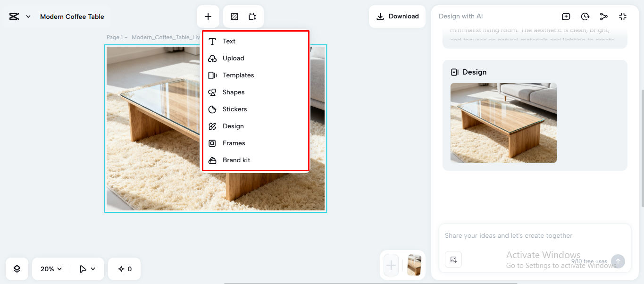
Task: Open the pointer select tool dropdown
Action: [87, 269]
